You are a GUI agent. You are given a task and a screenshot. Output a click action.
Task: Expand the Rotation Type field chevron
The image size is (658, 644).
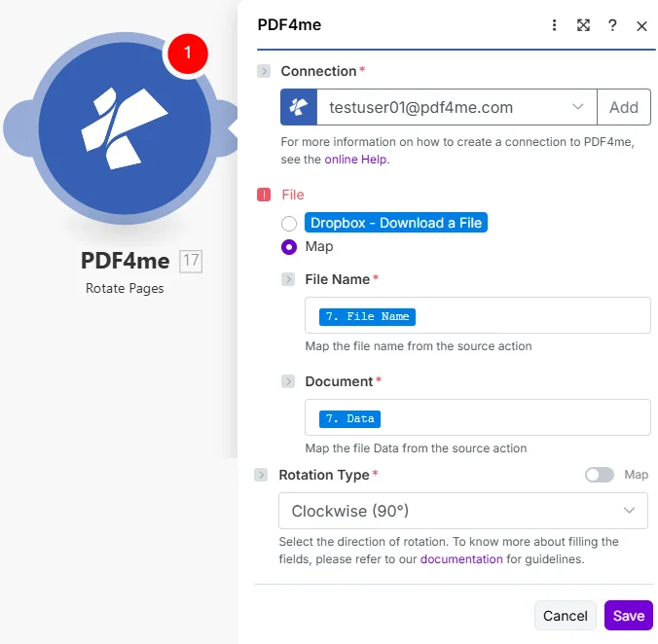pyautogui.click(x=261, y=475)
